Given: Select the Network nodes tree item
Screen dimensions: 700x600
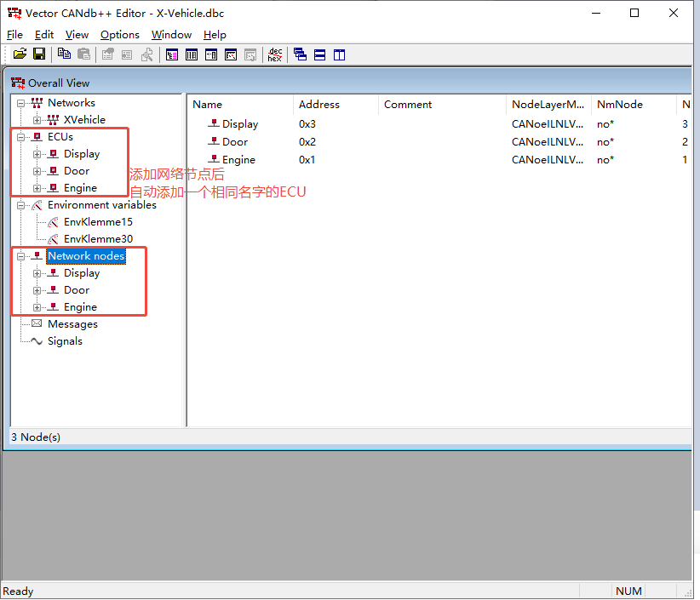Looking at the screenshot, I should tap(86, 255).
